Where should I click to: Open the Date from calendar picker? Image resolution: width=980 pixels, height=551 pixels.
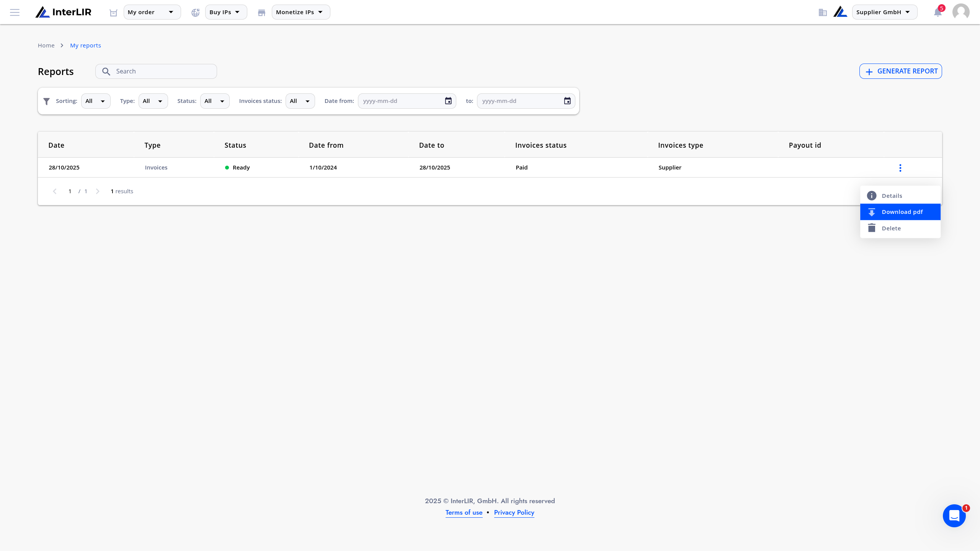448,101
